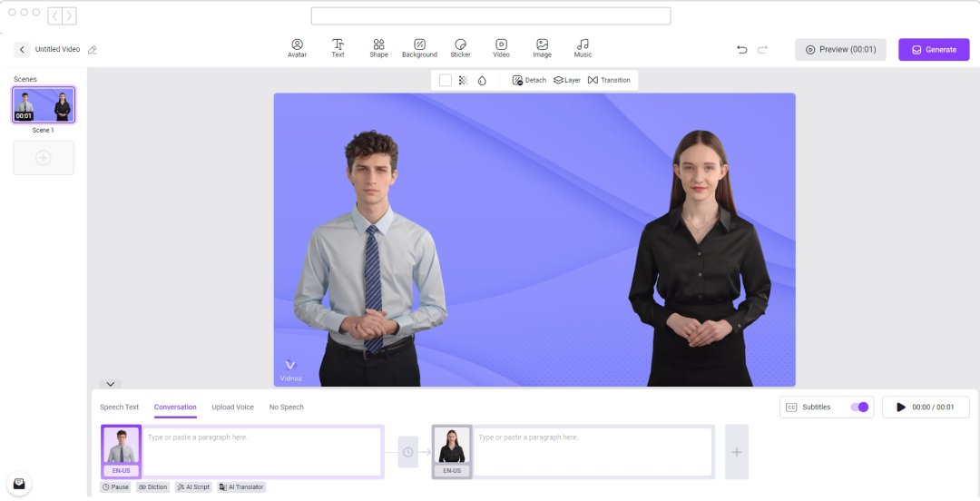Click the white solid color swatch
Image resolution: width=980 pixels, height=501 pixels.
tap(445, 80)
